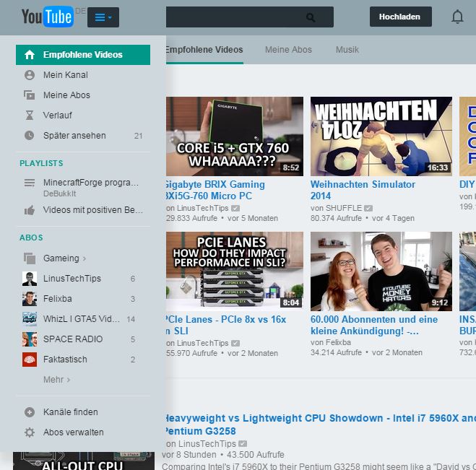Viewport: 476px width, 470px height.
Task: Click the YouTube logo
Action: [x=48, y=17]
